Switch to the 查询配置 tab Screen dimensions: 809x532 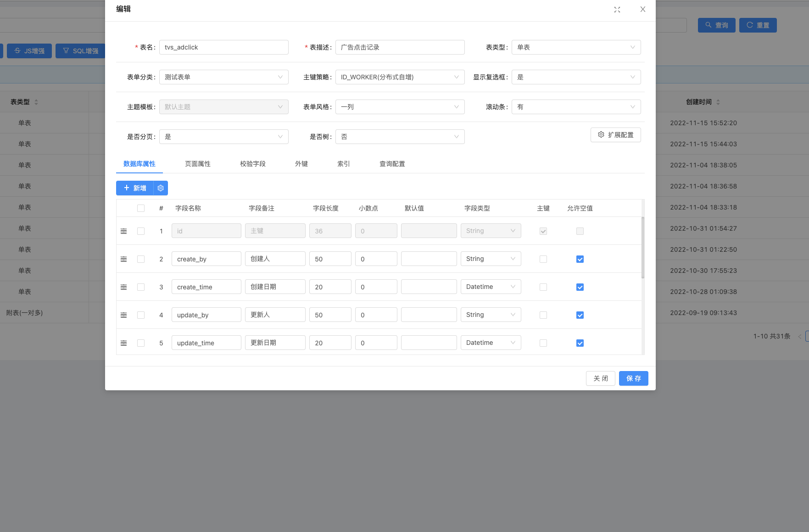(x=392, y=164)
